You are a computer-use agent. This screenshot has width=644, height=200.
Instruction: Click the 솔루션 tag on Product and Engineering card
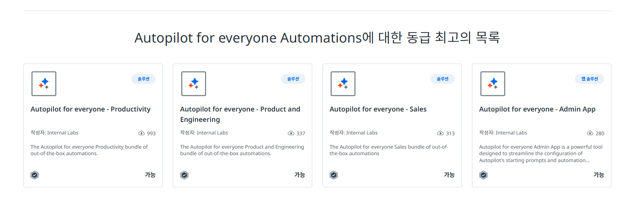point(293,79)
